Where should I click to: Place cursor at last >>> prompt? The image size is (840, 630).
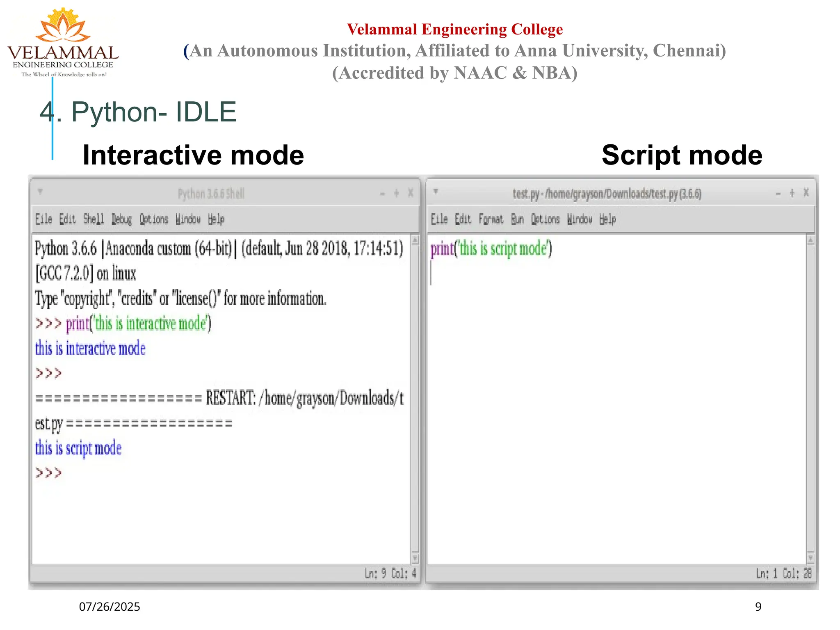point(48,473)
